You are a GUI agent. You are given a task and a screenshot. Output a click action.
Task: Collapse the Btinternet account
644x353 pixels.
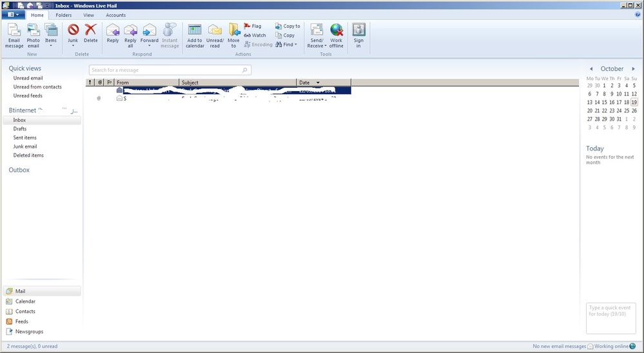(23, 110)
